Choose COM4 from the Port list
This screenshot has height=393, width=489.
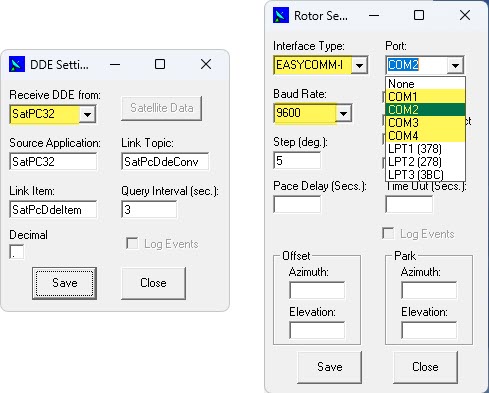[425, 136]
